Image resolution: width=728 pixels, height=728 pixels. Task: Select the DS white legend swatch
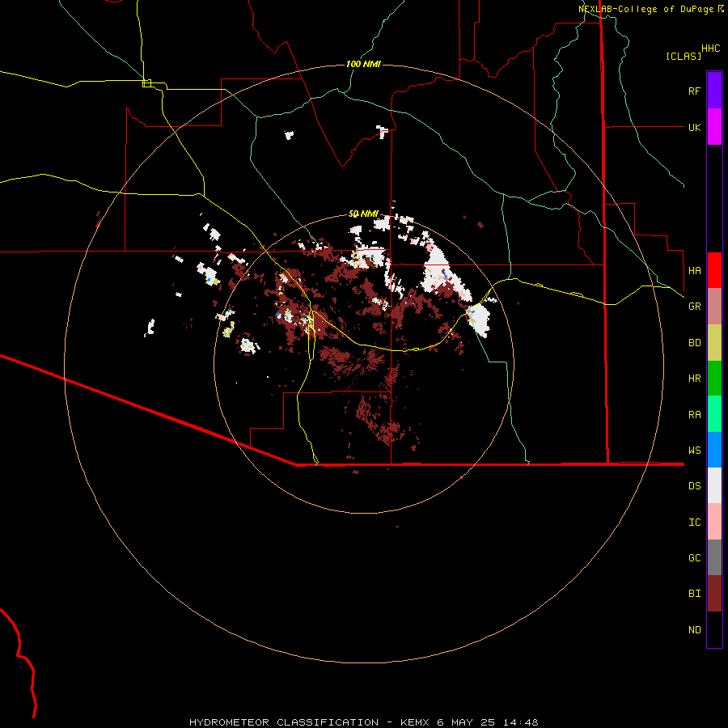(x=714, y=485)
